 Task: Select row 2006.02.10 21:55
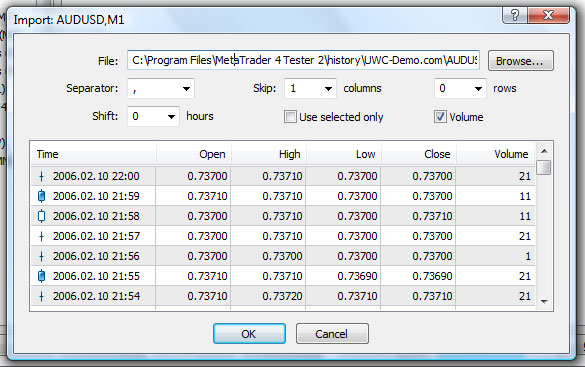point(283,276)
